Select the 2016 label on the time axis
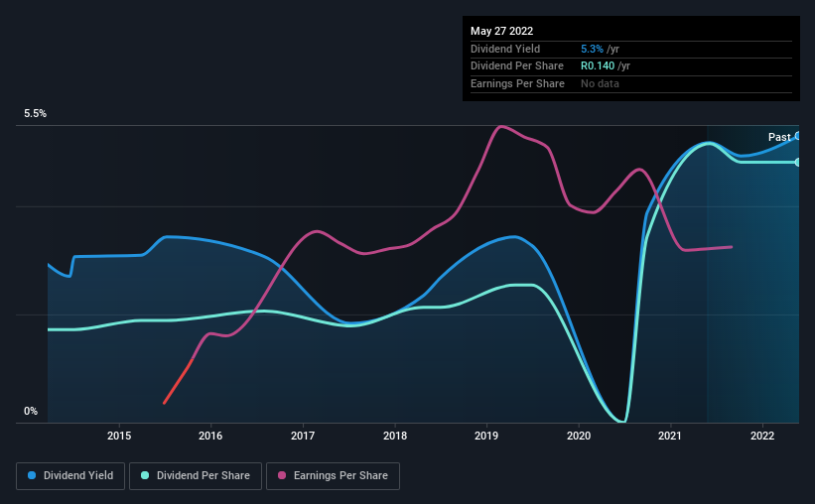 [210, 436]
